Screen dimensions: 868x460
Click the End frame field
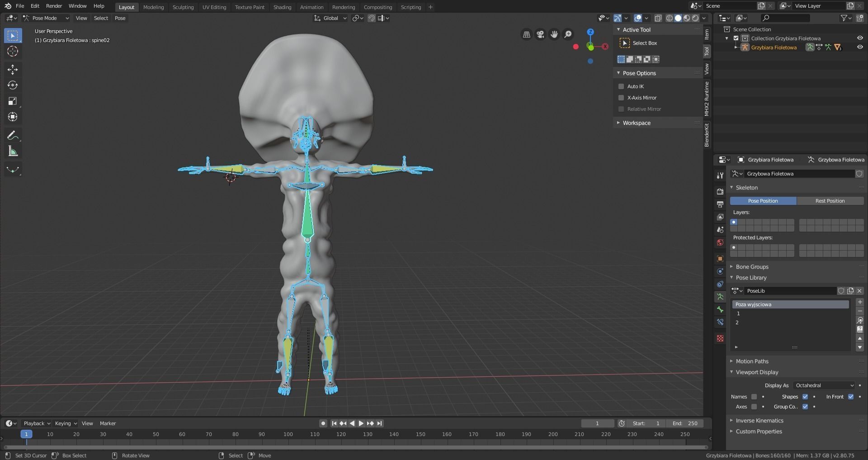685,423
